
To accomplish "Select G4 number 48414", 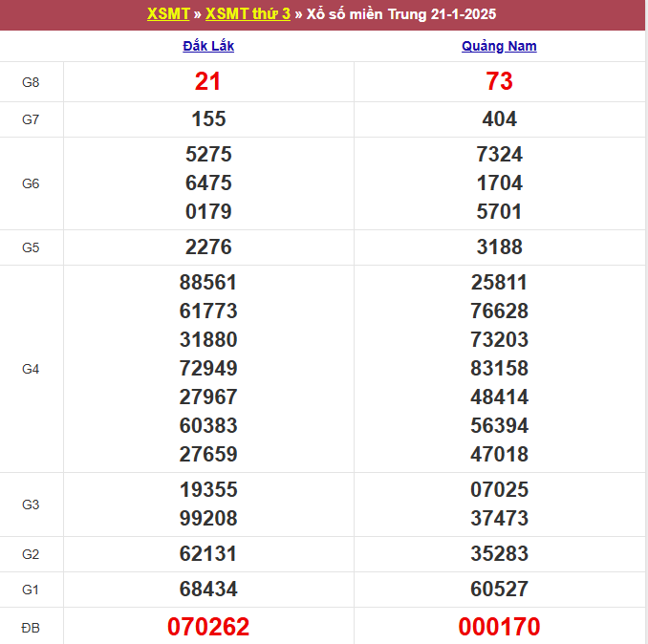I will click(x=499, y=397).
